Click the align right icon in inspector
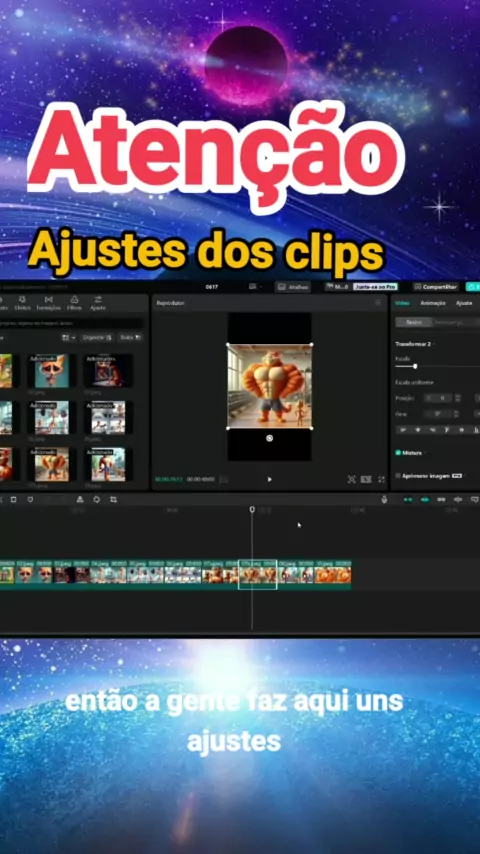The image size is (480, 854). 433,430
